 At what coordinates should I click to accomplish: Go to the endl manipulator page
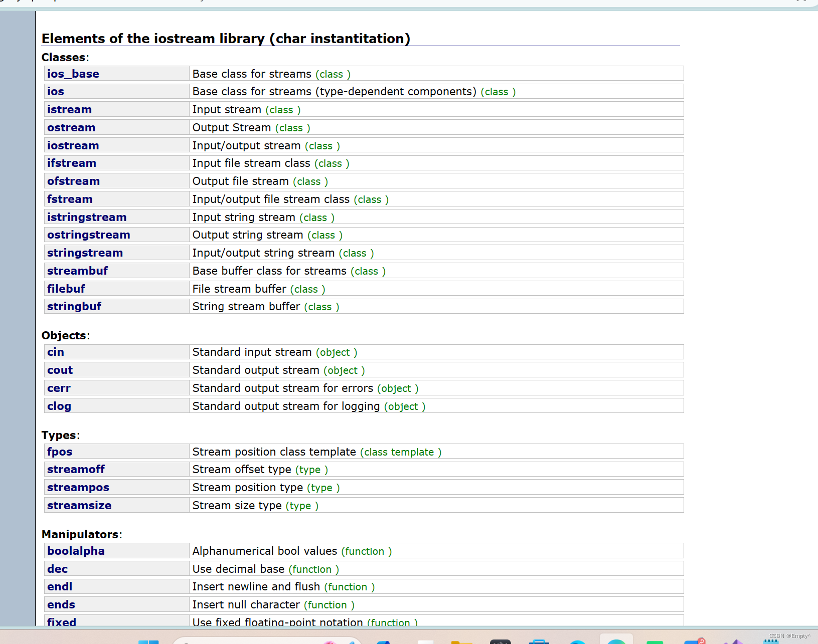[x=60, y=586]
